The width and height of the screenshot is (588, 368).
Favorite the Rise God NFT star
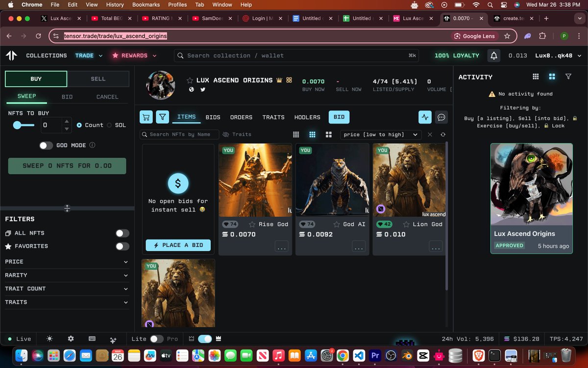252,224
